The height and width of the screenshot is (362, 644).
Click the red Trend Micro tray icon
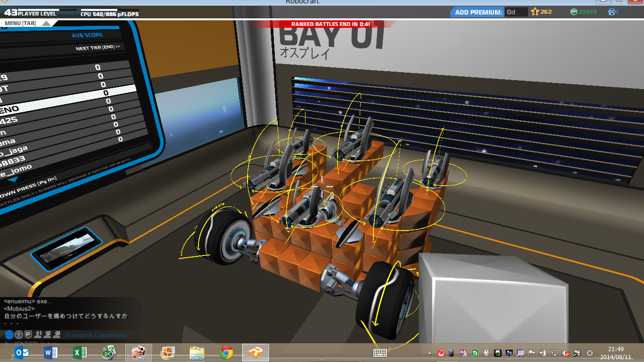[x=441, y=353]
